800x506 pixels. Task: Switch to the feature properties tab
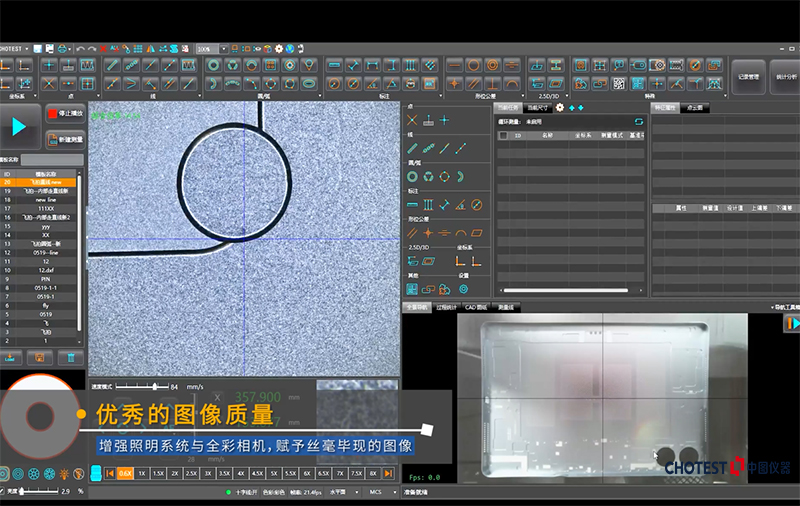click(x=665, y=108)
